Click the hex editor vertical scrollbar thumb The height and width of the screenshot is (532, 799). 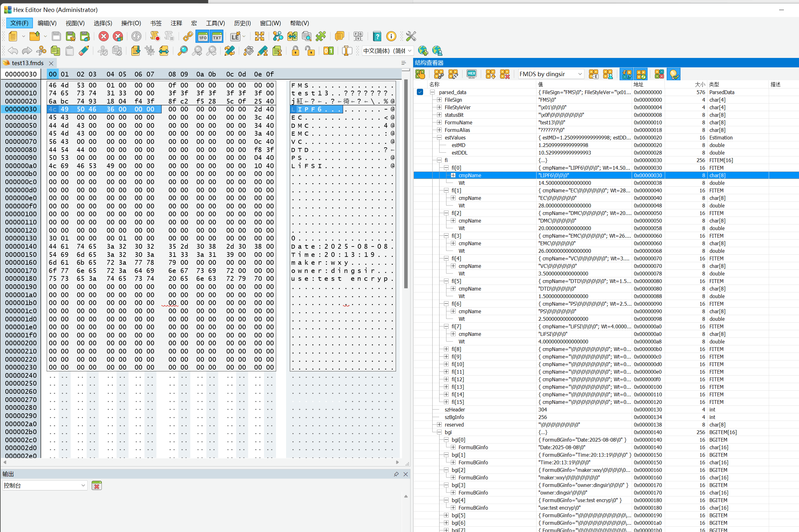(x=405, y=183)
